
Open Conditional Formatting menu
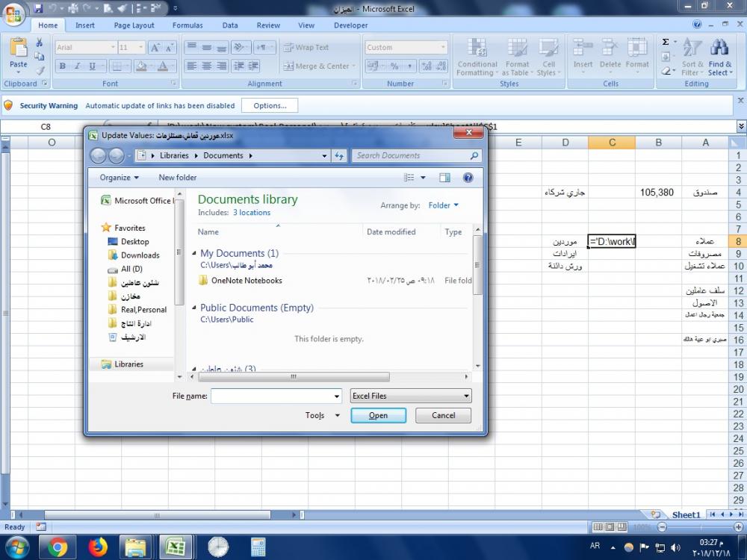tap(477, 57)
